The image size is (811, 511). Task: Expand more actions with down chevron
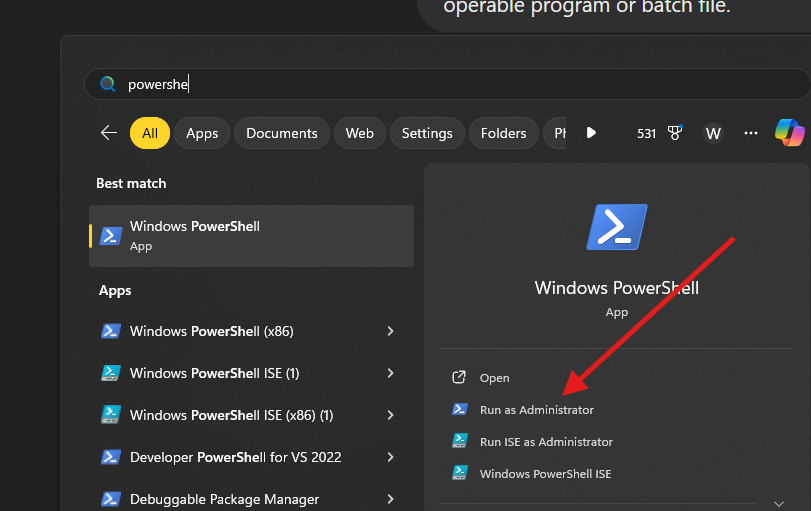(x=779, y=503)
